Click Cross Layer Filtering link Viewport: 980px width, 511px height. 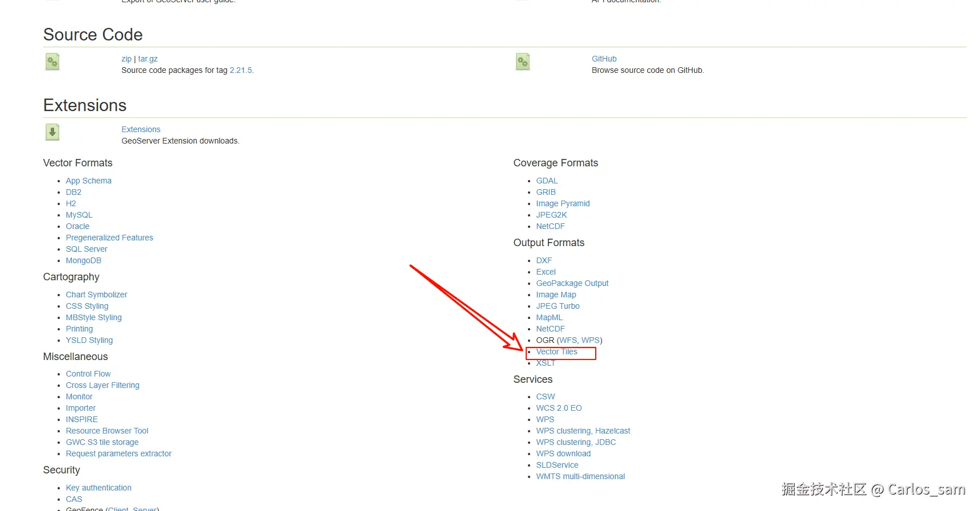coord(103,385)
